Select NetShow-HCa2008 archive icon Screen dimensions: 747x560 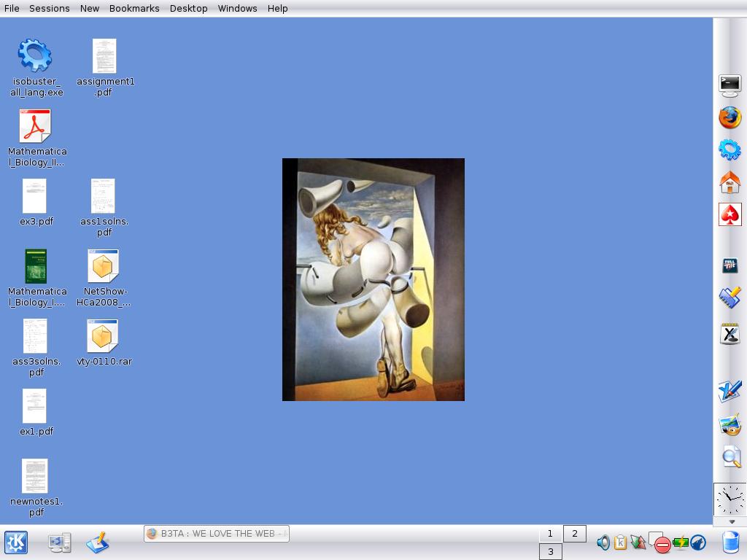point(104,278)
